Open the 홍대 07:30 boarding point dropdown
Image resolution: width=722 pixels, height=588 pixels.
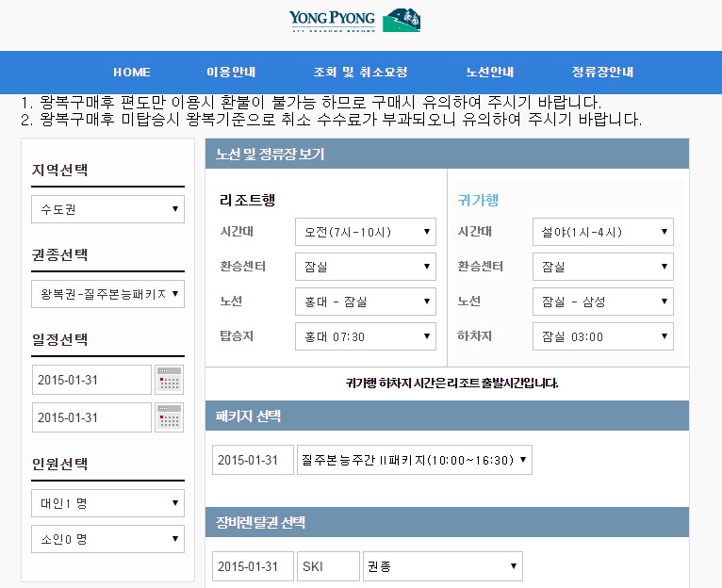click(x=366, y=336)
